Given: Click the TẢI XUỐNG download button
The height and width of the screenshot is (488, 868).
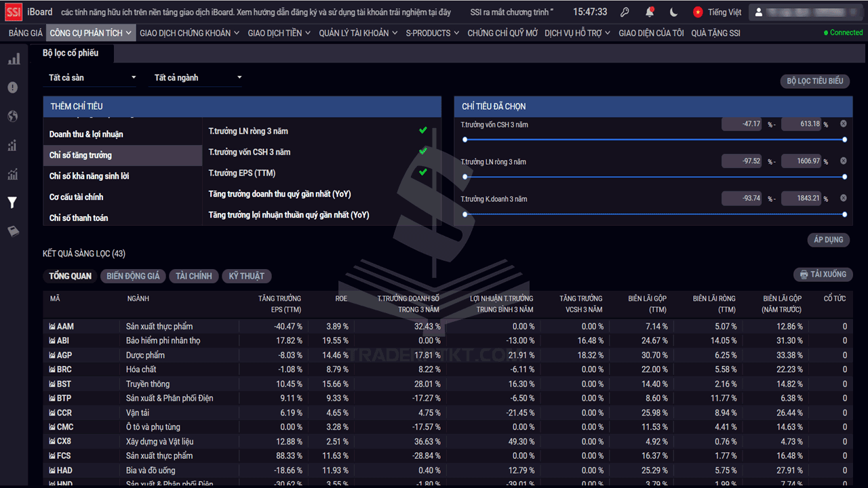Looking at the screenshot, I should [823, 274].
